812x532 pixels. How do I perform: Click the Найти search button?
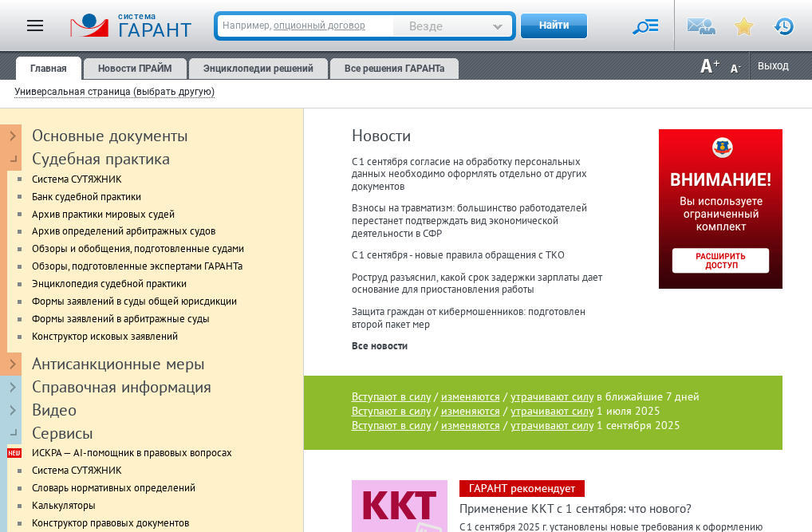pyautogui.click(x=554, y=26)
